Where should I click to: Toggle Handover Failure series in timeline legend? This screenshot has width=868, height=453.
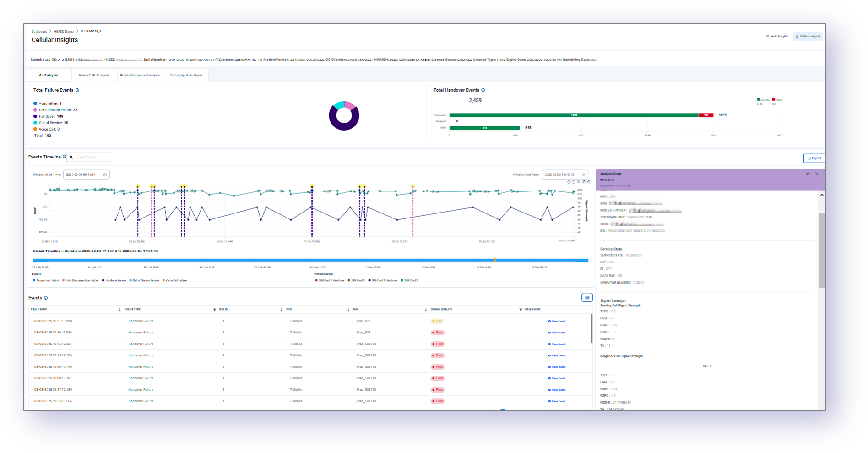point(114,280)
